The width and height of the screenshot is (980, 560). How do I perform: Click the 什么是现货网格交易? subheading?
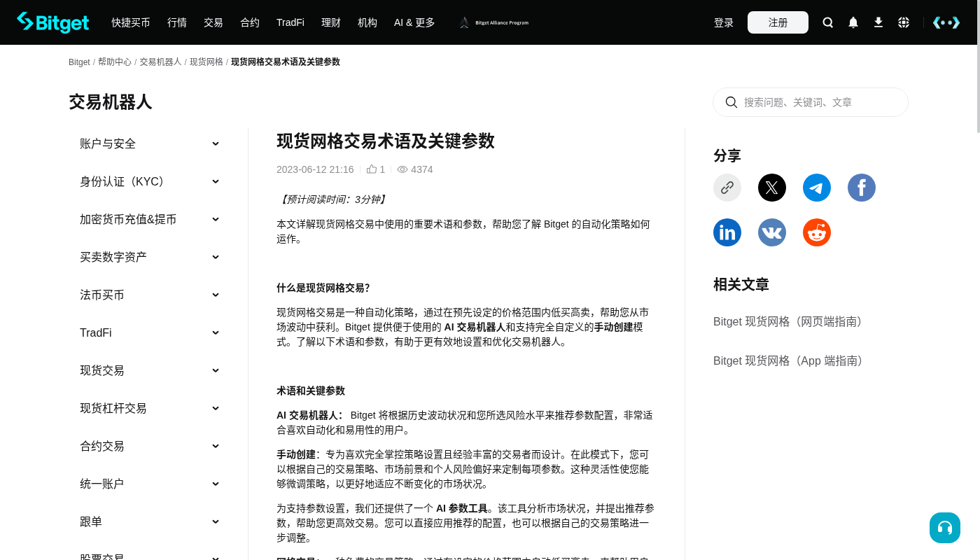click(323, 288)
